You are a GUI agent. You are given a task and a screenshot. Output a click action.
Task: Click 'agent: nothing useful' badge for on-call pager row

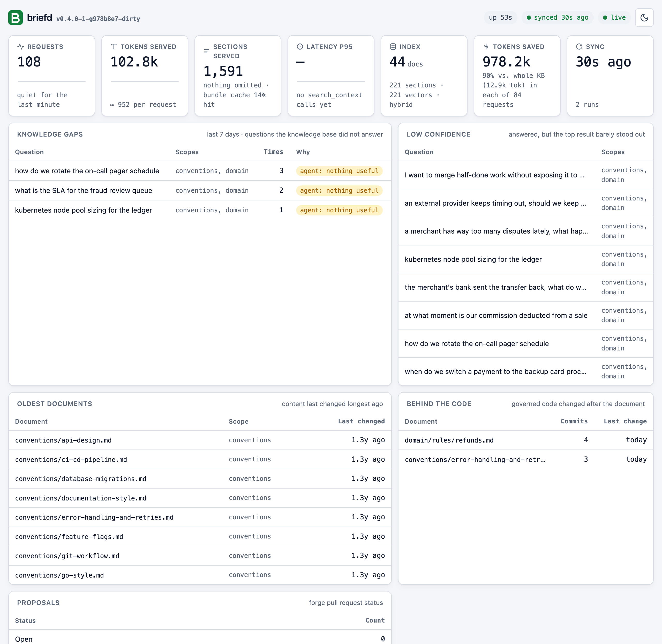[339, 171]
